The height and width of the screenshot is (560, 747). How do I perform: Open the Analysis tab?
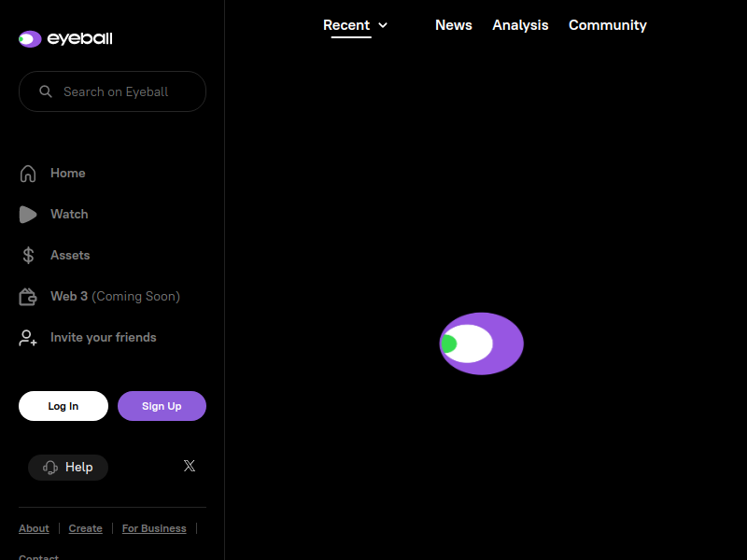520,25
